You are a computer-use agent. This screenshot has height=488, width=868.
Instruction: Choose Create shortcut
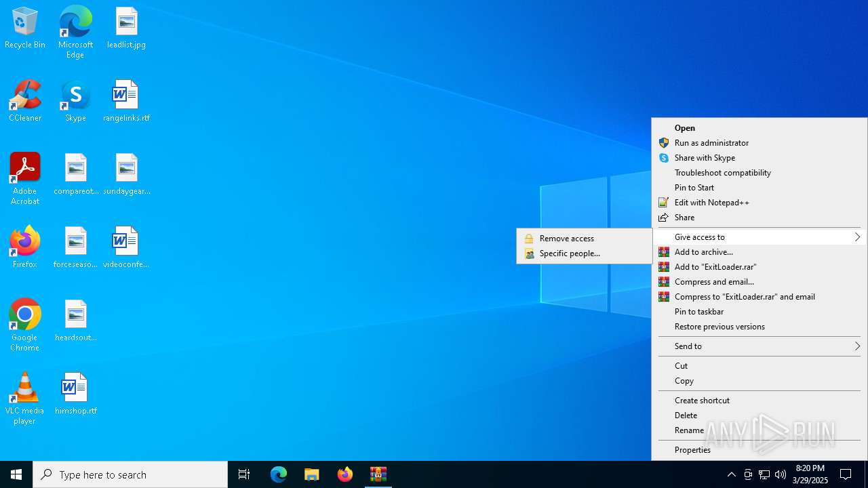[x=759, y=401]
